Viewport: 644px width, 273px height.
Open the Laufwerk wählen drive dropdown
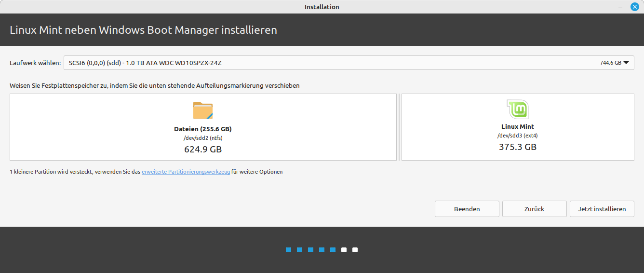coord(349,63)
